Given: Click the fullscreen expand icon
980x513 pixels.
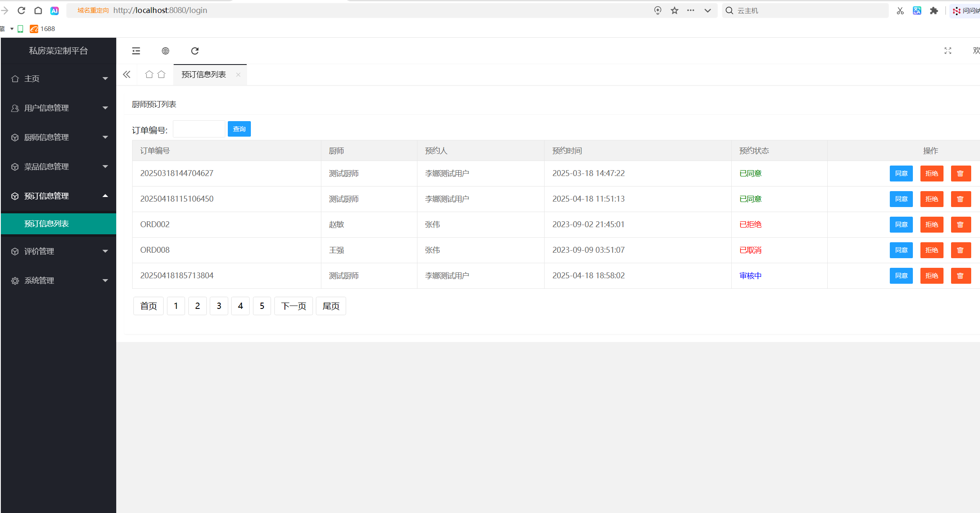Looking at the screenshot, I should pos(948,51).
